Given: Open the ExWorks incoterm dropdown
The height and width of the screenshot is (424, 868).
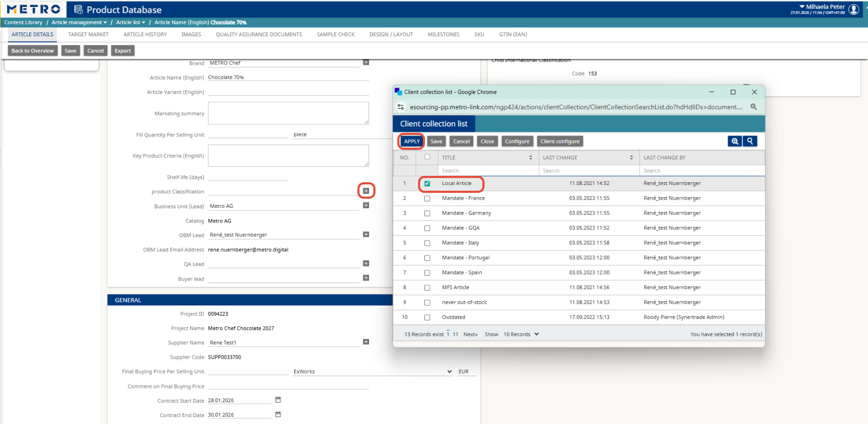Looking at the screenshot, I should [372, 371].
